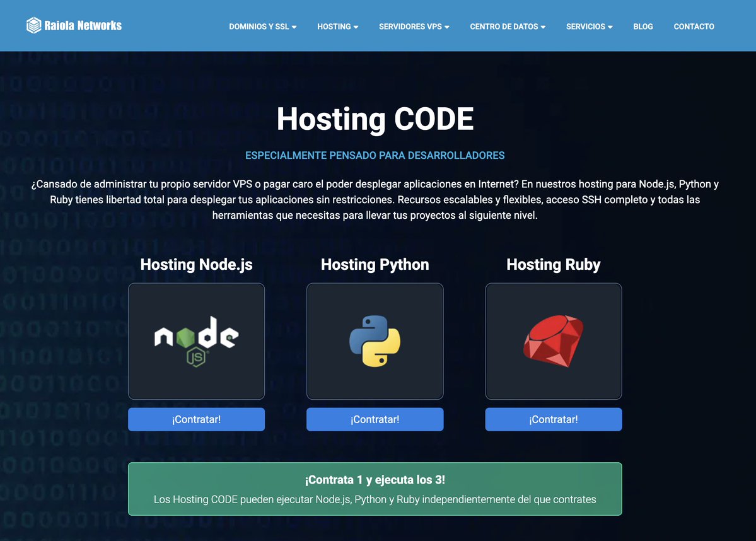Click the Hosting Ruby heading
This screenshot has width=756, height=541.
(x=554, y=265)
